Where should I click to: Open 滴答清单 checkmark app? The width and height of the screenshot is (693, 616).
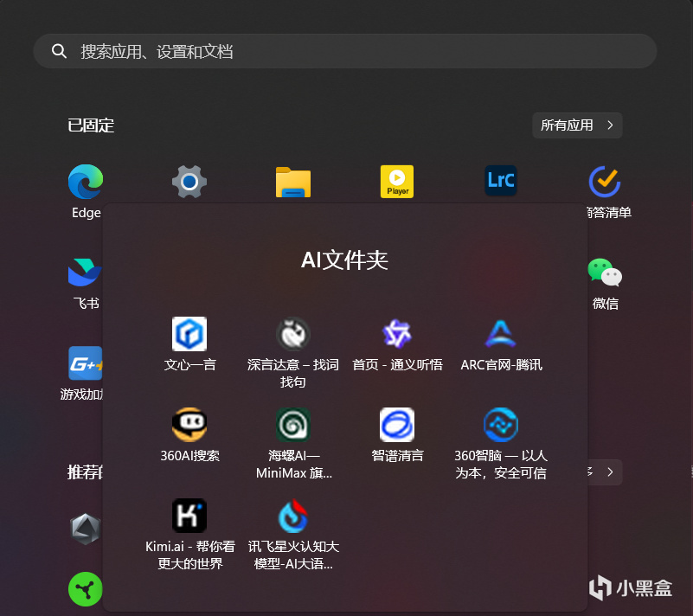pyautogui.click(x=605, y=182)
